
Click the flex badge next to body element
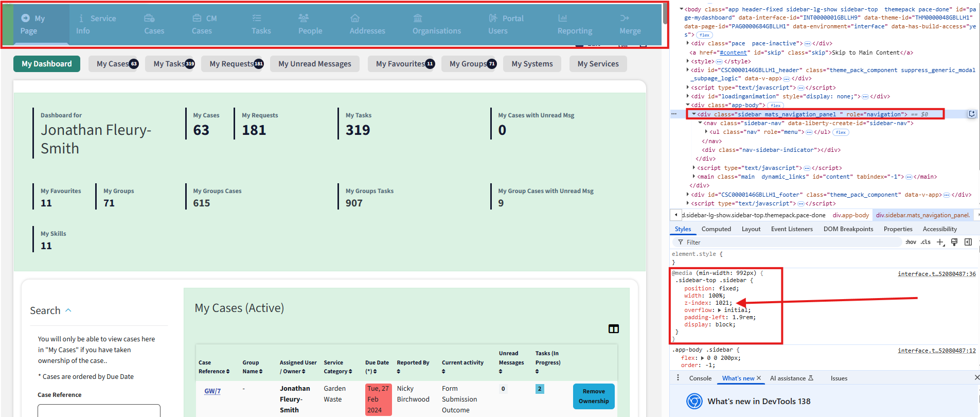click(704, 35)
